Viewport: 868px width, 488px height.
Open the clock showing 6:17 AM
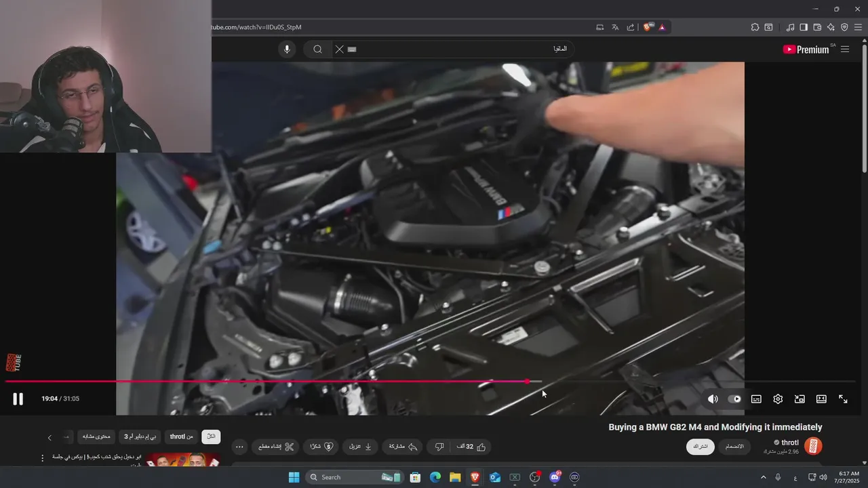[x=849, y=477]
